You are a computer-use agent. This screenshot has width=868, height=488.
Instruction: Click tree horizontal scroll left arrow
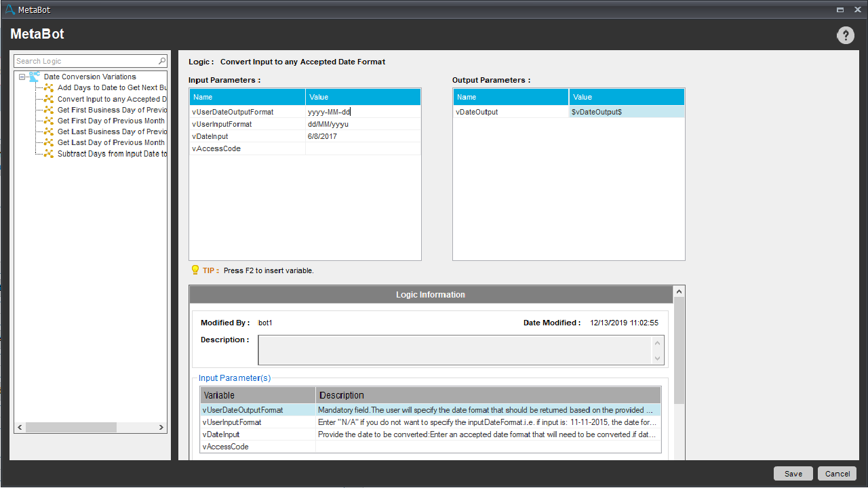coord(20,428)
